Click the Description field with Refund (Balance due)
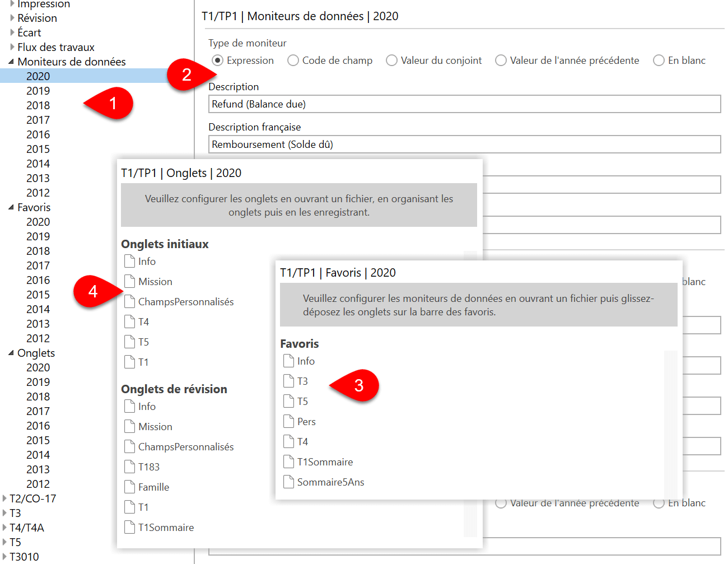Screen dimensions: 728x564 464,104
